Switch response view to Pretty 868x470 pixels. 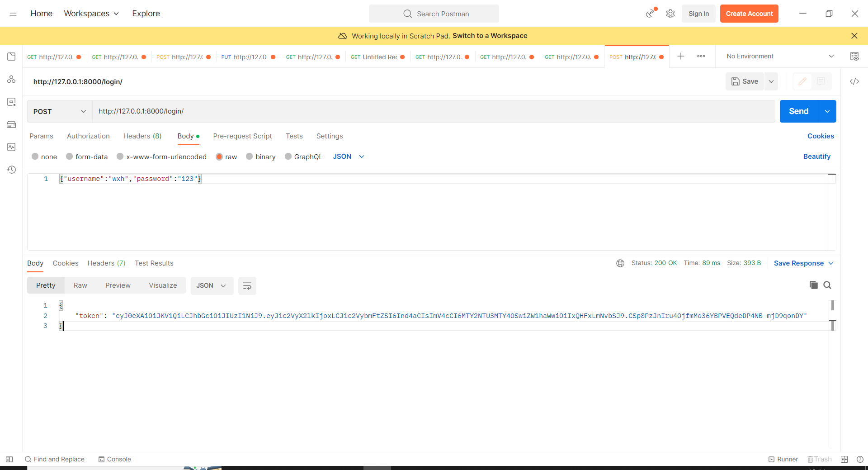(46, 285)
